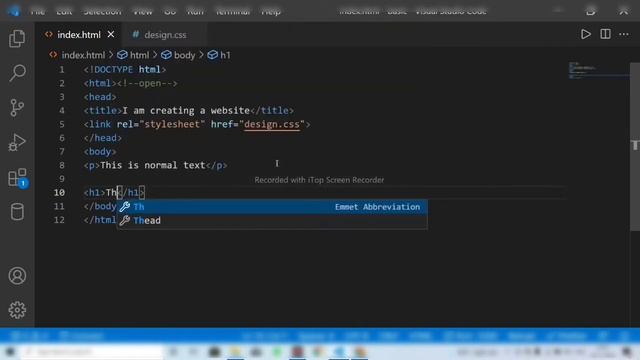Accept the 'Th' Emmet Abbreviation suggestion
Viewport: 640px width, 360px height.
click(x=272, y=207)
